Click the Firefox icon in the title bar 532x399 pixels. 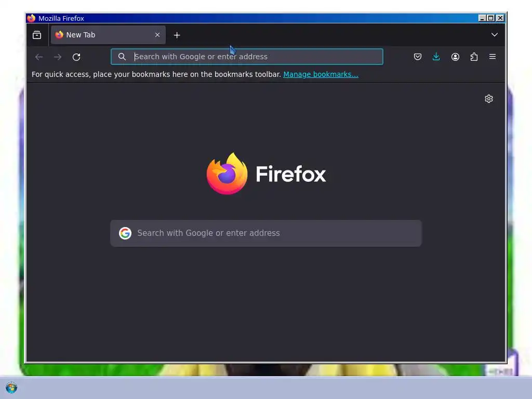click(31, 18)
